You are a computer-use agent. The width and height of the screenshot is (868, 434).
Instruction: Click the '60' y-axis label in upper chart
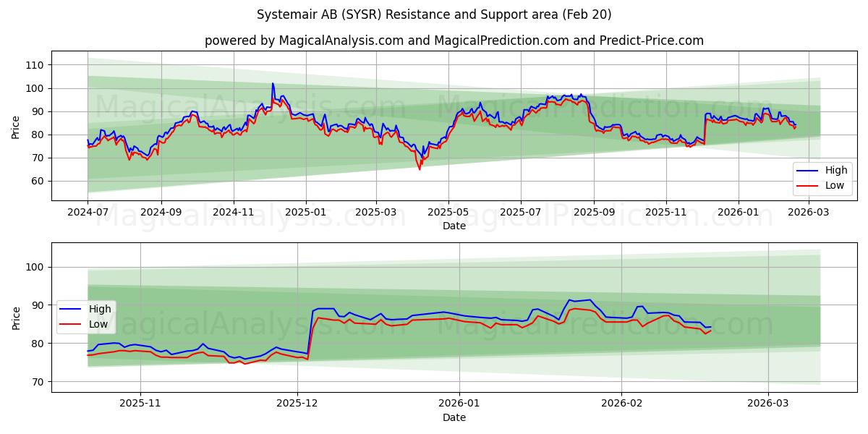tap(38, 181)
